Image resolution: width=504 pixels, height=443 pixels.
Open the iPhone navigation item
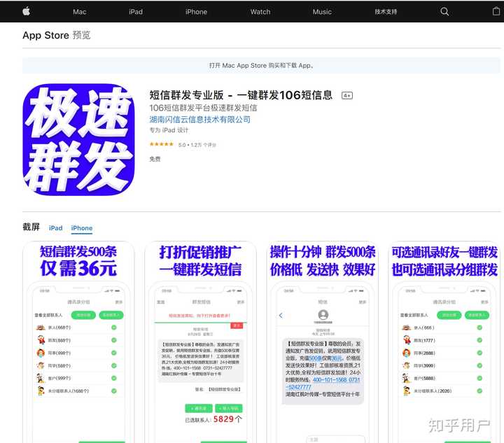[x=196, y=12]
